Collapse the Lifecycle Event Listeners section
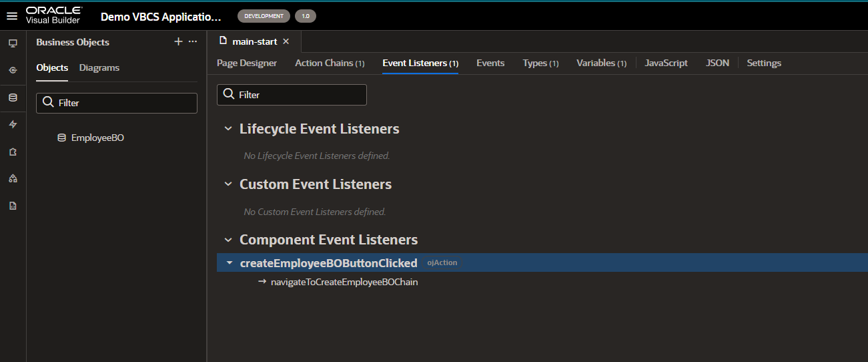The height and width of the screenshot is (362, 868). pyautogui.click(x=228, y=129)
